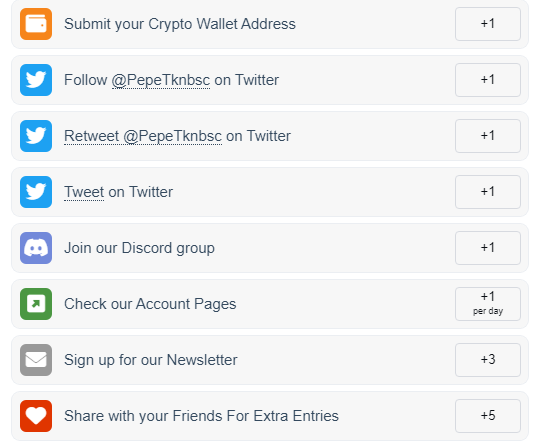The height and width of the screenshot is (448, 540).
Task: Click the gray envelope newsletter icon
Action: pyautogui.click(x=36, y=360)
